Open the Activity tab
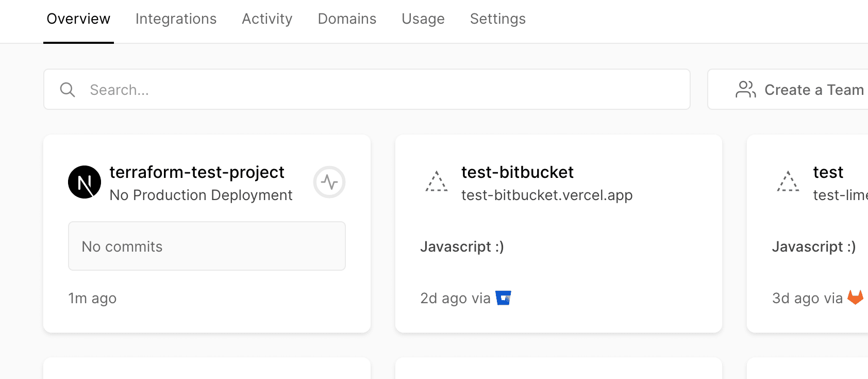868x379 pixels. click(x=267, y=19)
